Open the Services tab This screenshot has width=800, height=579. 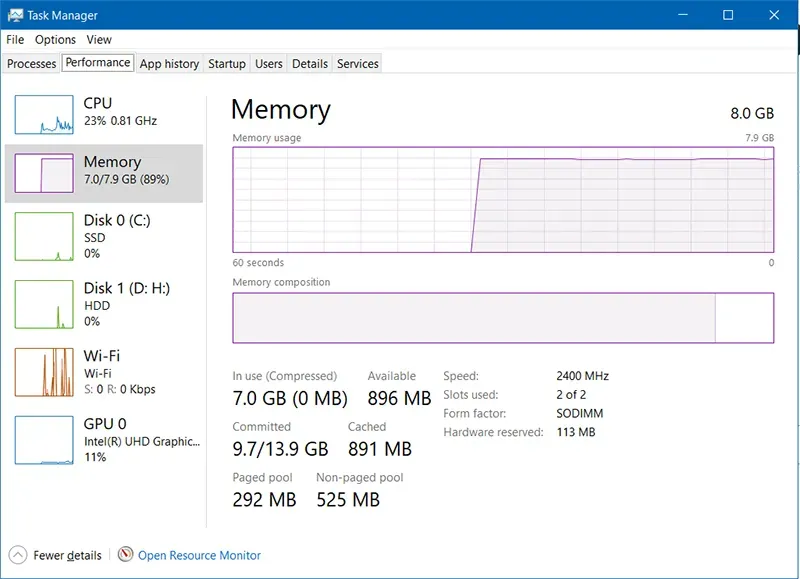[x=358, y=64]
